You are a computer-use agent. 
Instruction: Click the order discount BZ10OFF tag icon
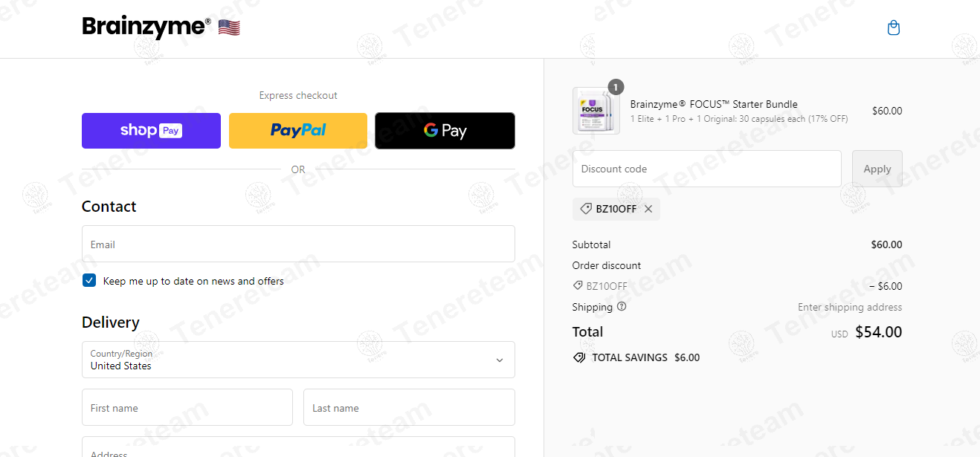point(578,286)
